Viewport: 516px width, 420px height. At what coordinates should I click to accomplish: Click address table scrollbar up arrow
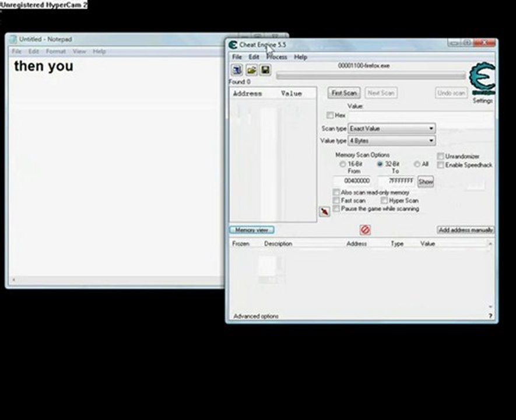[x=490, y=244]
